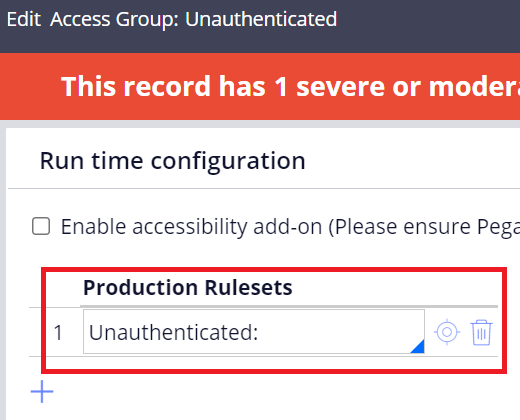Click the divider under Run time configuration
The width and height of the screenshot is (520, 420).
(x=264, y=188)
